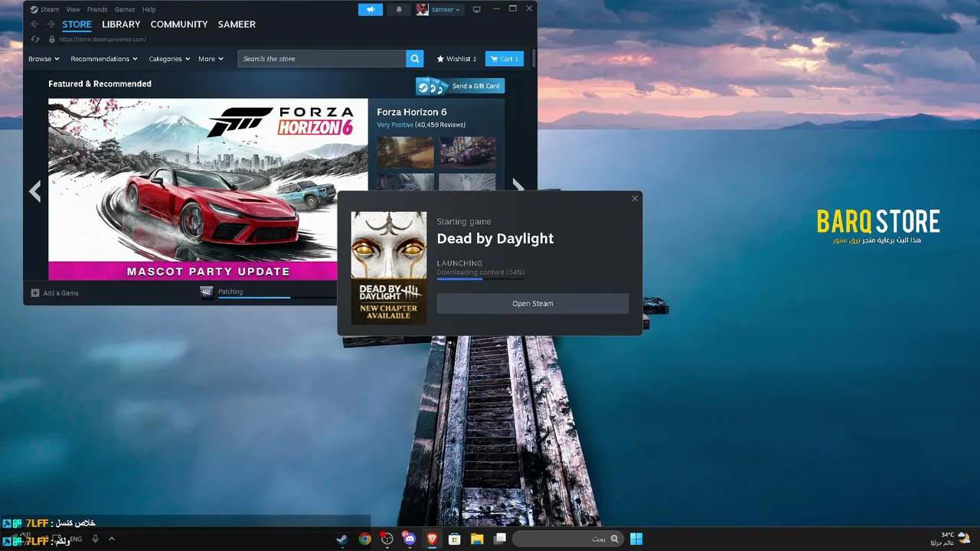Click the Dead by Daylight cover art
This screenshot has width=980, height=551.
[x=389, y=268]
